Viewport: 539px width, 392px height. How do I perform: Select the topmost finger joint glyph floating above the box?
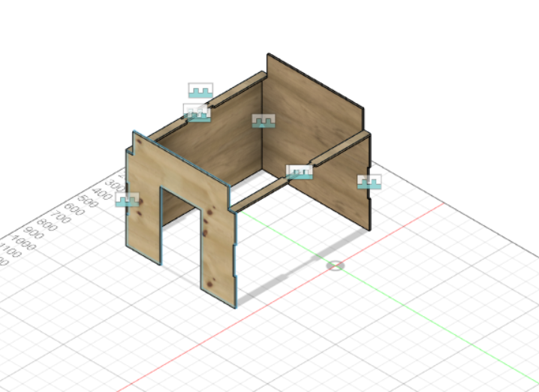(x=200, y=90)
